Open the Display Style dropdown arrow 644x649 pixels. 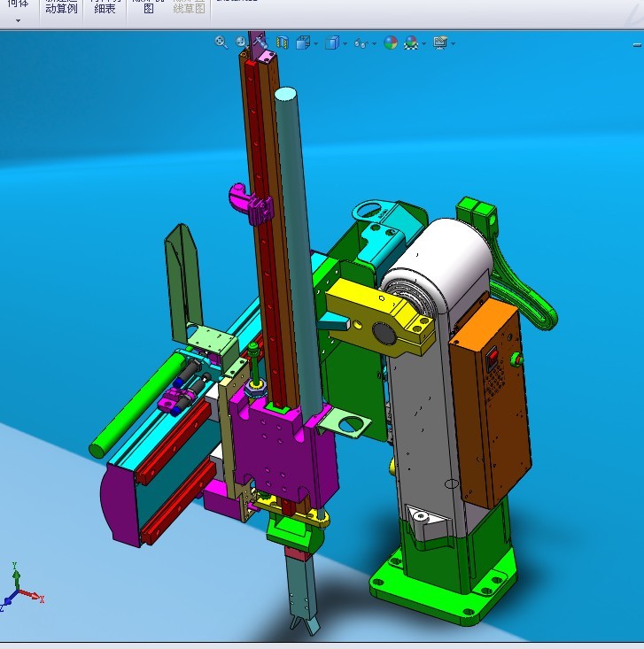[x=345, y=42]
